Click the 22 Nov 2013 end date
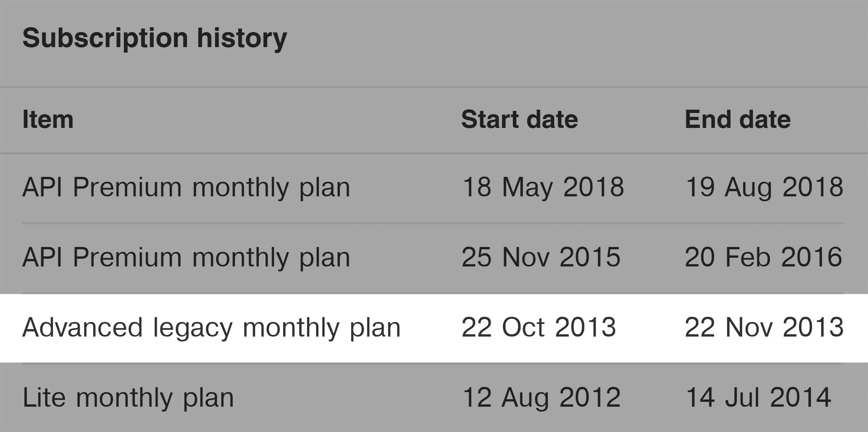This screenshot has height=432, width=868. tap(764, 328)
